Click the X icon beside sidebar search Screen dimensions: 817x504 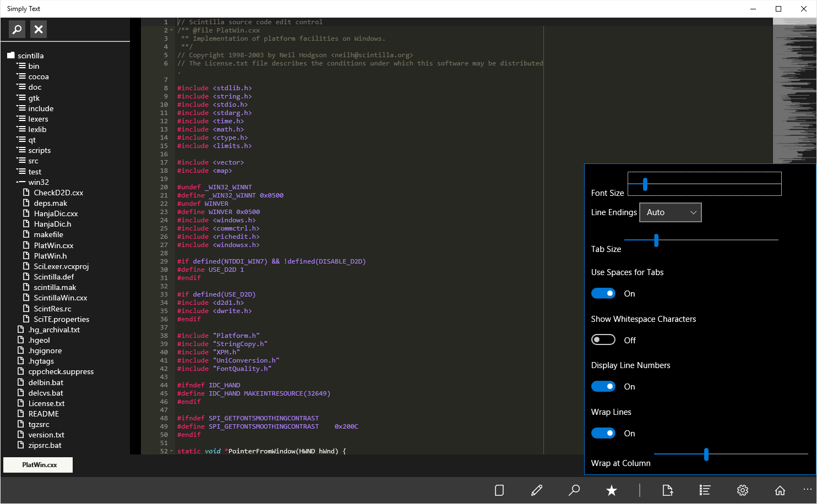pos(39,29)
